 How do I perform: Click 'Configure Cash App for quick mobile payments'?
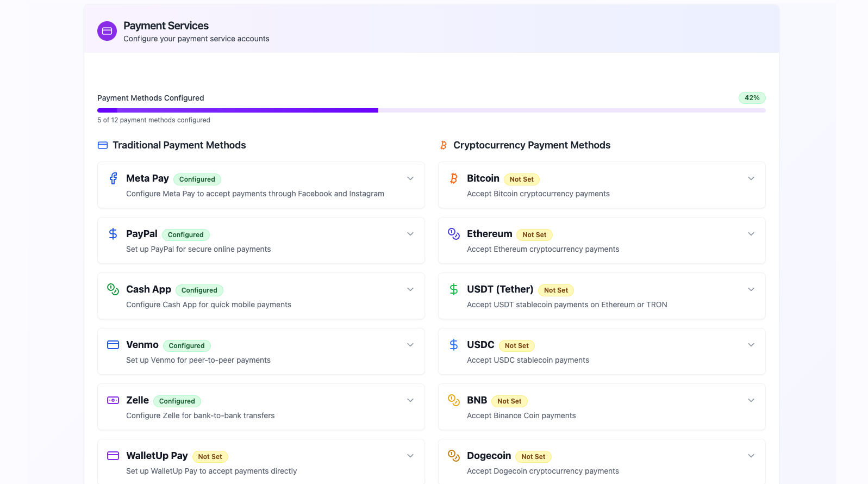click(209, 305)
